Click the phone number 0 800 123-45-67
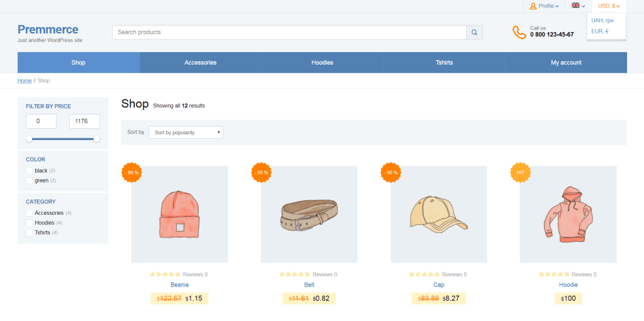 [x=552, y=35]
